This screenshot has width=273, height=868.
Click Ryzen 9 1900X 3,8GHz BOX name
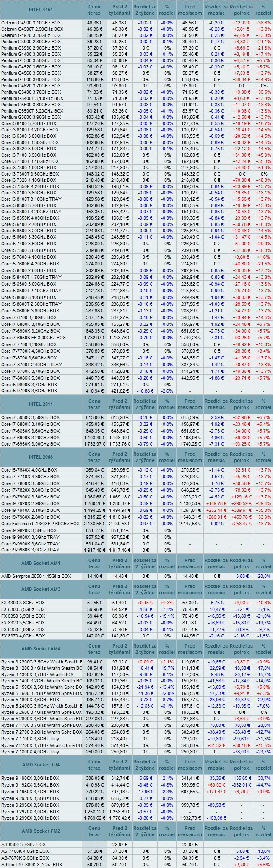pos(30,778)
